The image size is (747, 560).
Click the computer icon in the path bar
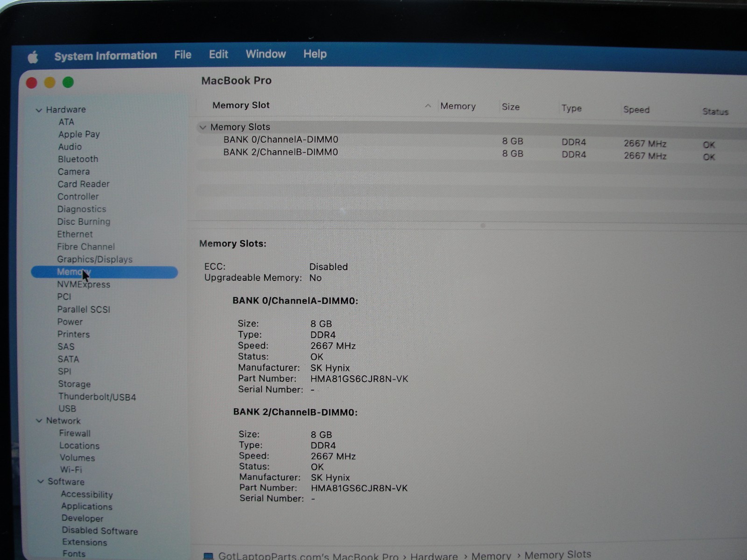[209, 556]
